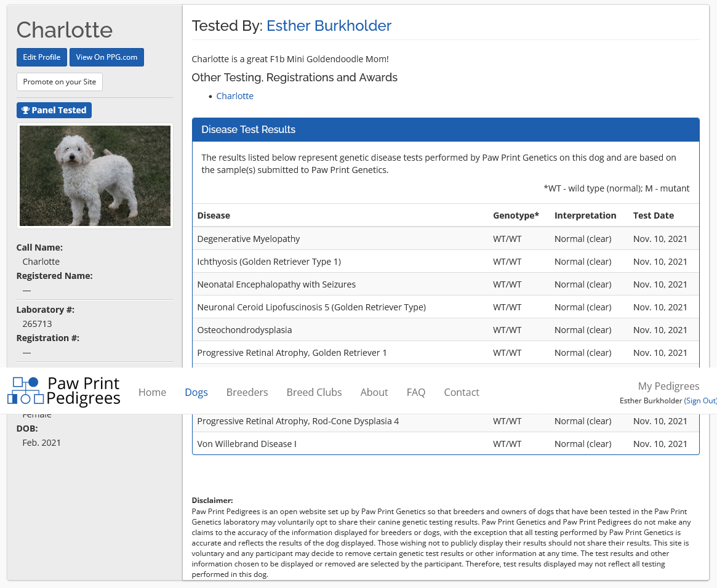Select Dogs in the navigation bar
Screen dimensions: 717x588
(196, 392)
